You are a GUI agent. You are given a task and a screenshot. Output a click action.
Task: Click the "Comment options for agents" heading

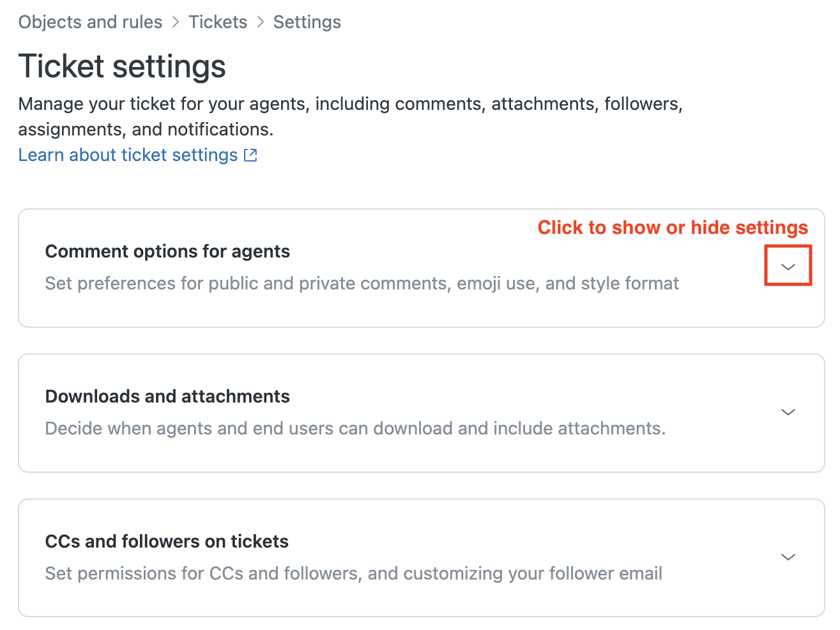(167, 252)
